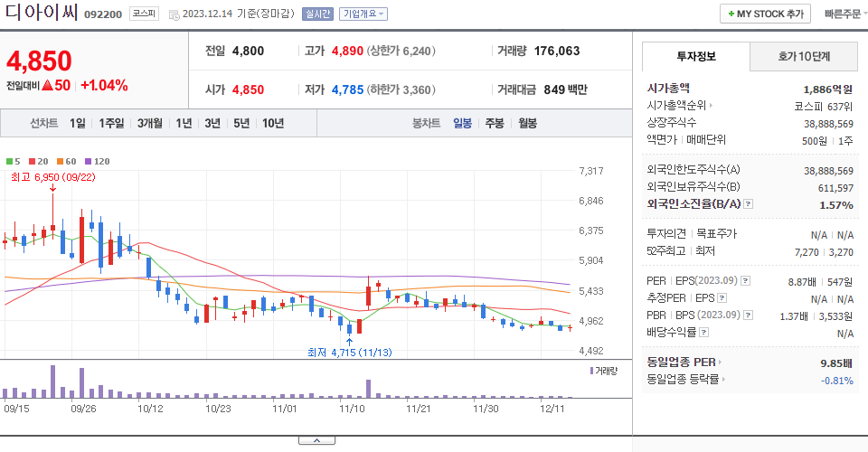Click the purple 120-day moving average swatch
The image size is (868, 452).
[88, 162]
